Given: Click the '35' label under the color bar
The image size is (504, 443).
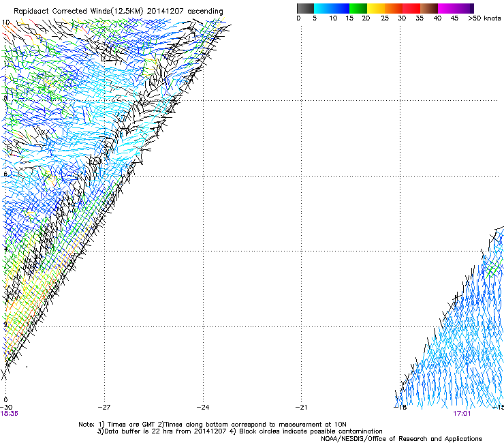Looking at the screenshot, I should pyautogui.click(x=420, y=18).
